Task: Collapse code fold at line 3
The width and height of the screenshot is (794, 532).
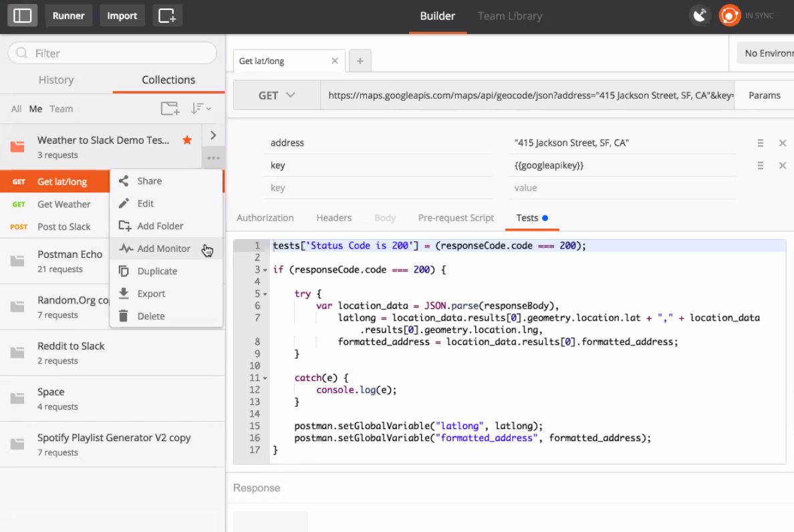Action: (265, 270)
